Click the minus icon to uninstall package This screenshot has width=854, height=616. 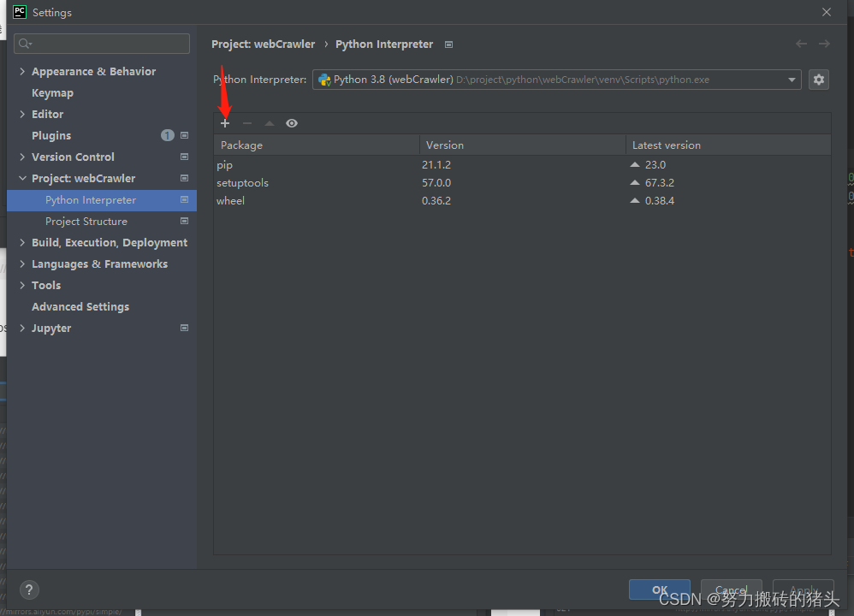pyautogui.click(x=247, y=123)
